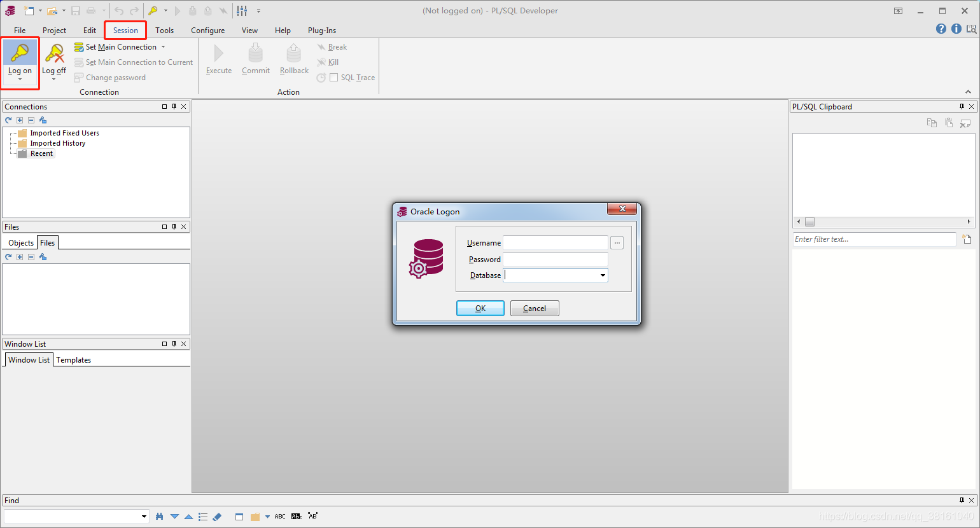Open the blue info icon at top right
This screenshot has width=980, height=528.
(956, 29)
